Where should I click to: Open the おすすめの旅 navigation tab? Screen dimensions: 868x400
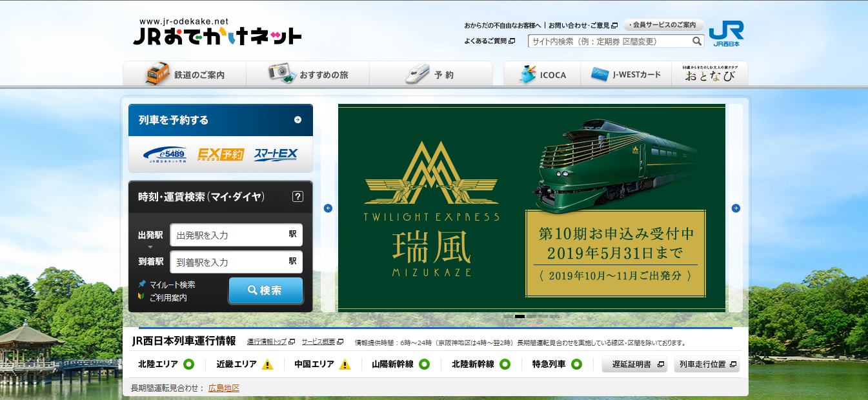coord(308,74)
